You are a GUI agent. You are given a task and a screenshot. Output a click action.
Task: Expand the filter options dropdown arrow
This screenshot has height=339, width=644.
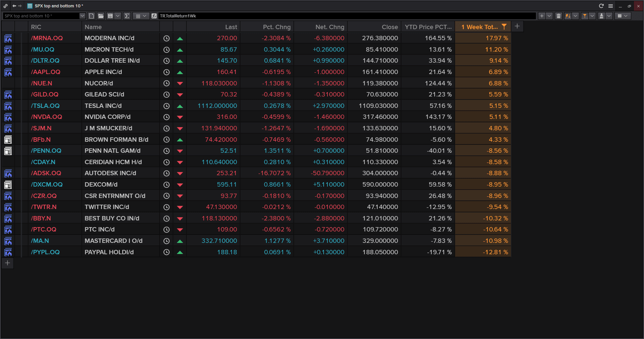pyautogui.click(x=592, y=16)
